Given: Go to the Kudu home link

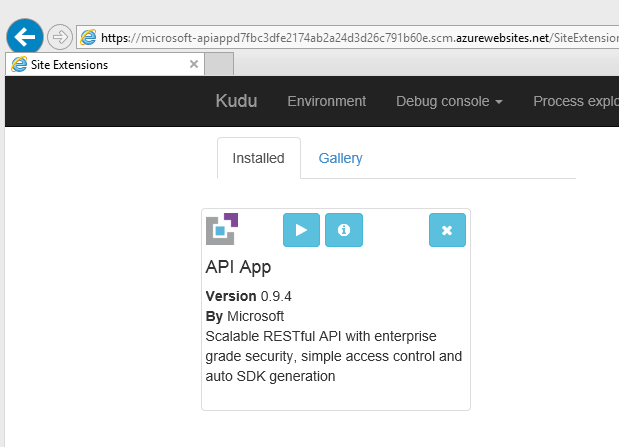Looking at the screenshot, I should [x=236, y=101].
